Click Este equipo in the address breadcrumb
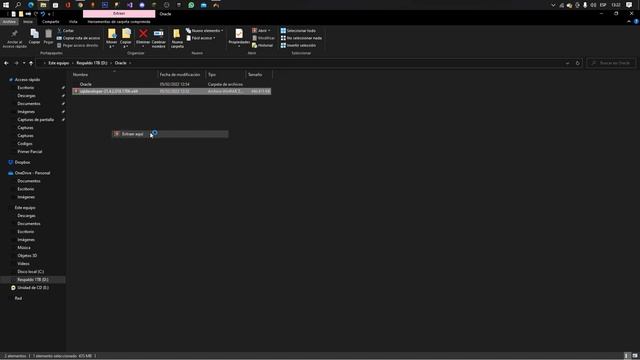This screenshot has width=640, height=360. pyautogui.click(x=59, y=63)
